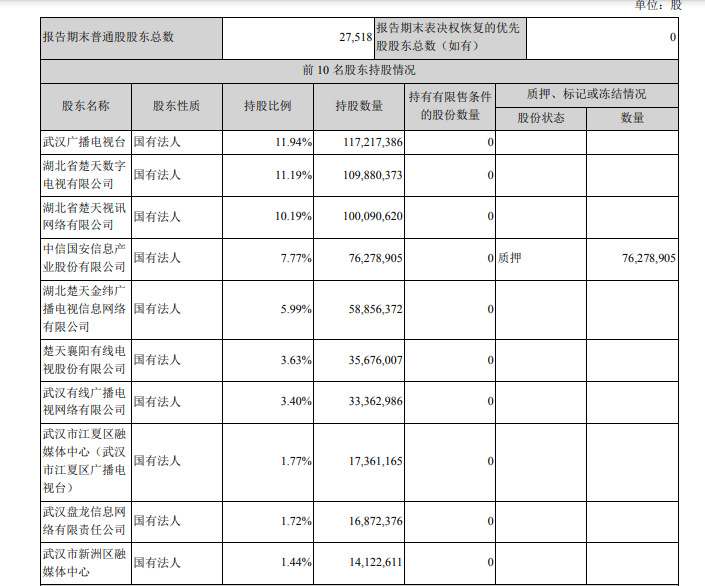Click shareholder 湖北省楚天视讯网络有限公司

(84, 216)
